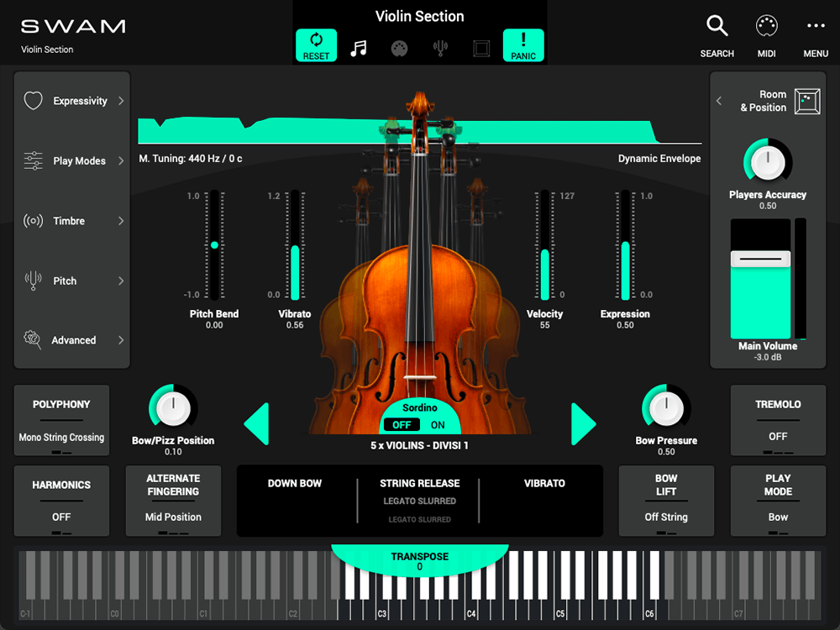Open the square room icon in top bar
This screenshot has height=630, width=840.
click(x=481, y=49)
